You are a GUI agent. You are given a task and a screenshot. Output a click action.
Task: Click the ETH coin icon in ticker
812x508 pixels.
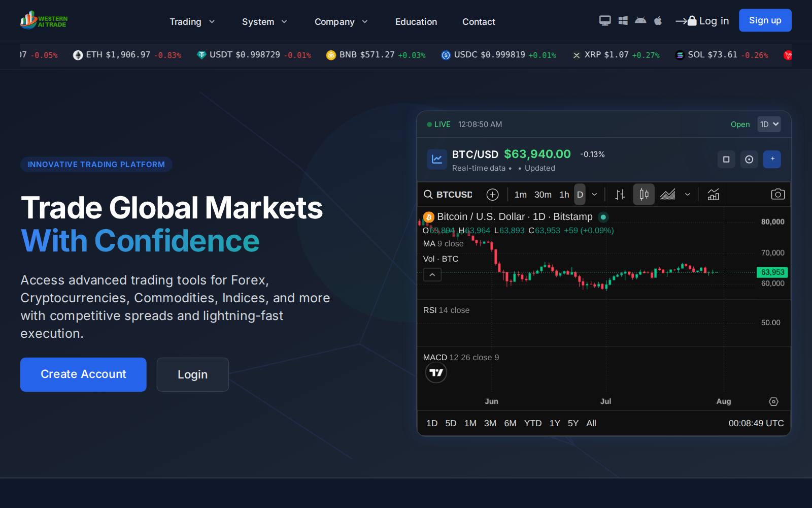point(78,55)
